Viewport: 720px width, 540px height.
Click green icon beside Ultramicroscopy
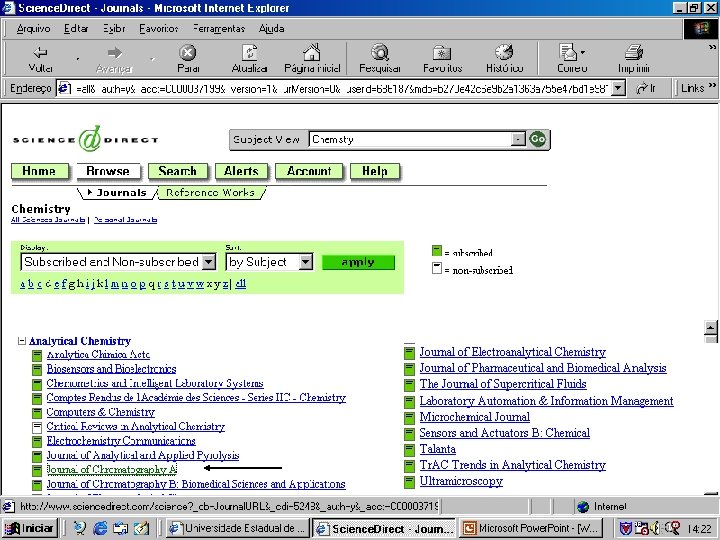click(409, 482)
